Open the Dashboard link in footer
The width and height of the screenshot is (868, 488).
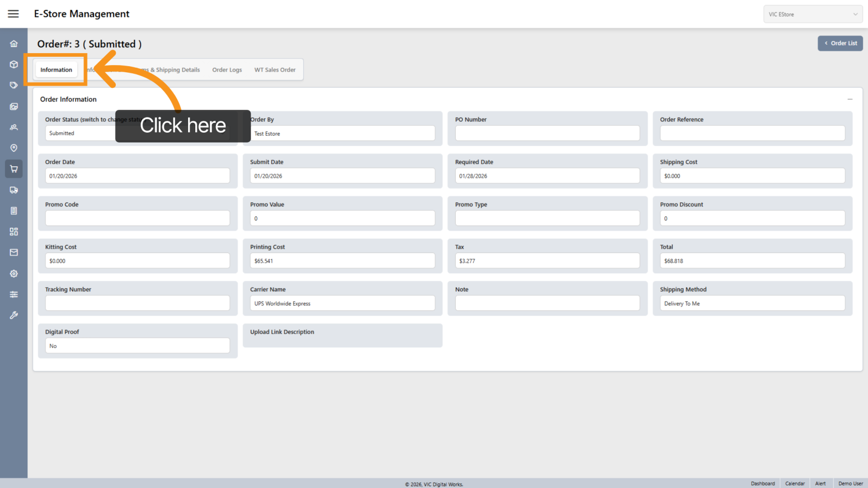click(x=763, y=483)
